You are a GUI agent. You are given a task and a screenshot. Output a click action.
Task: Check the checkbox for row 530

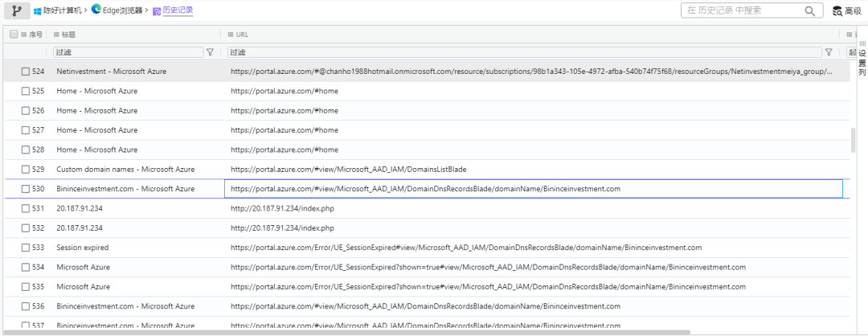click(x=26, y=189)
